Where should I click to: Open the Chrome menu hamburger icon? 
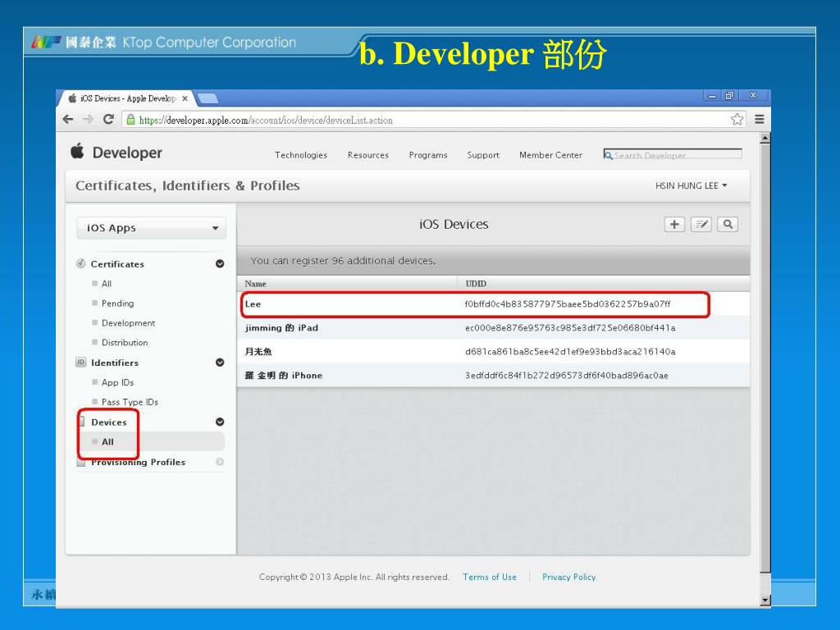(759, 120)
